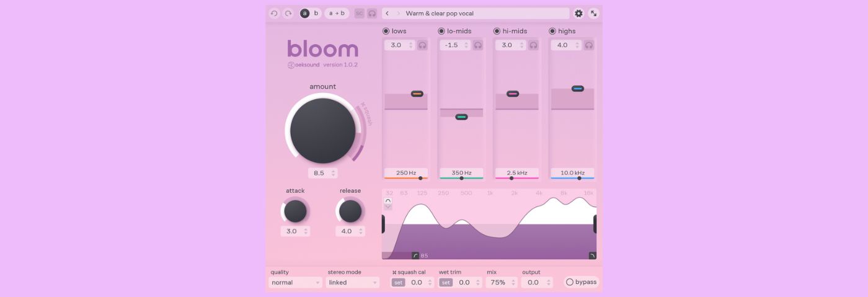Open settings with the gear icon

(x=578, y=13)
